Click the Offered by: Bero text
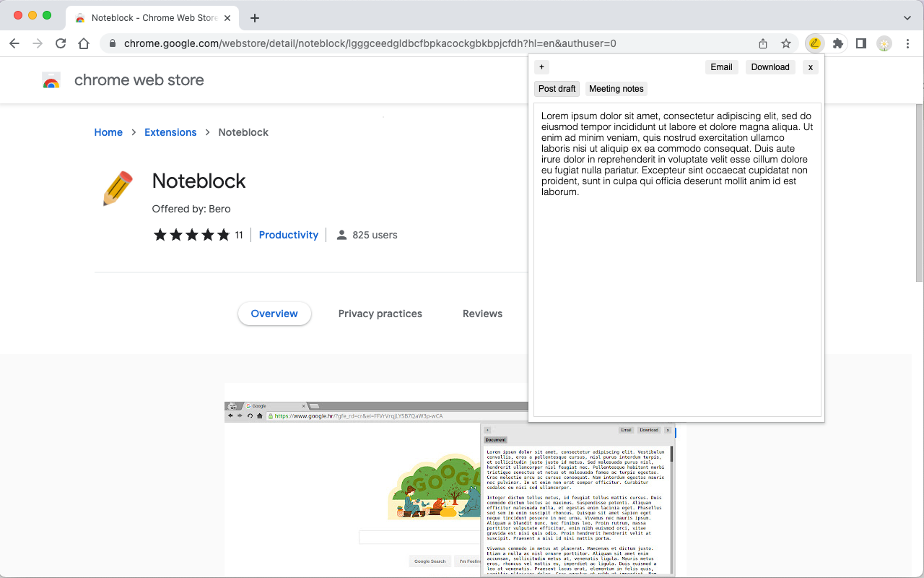 tap(191, 209)
